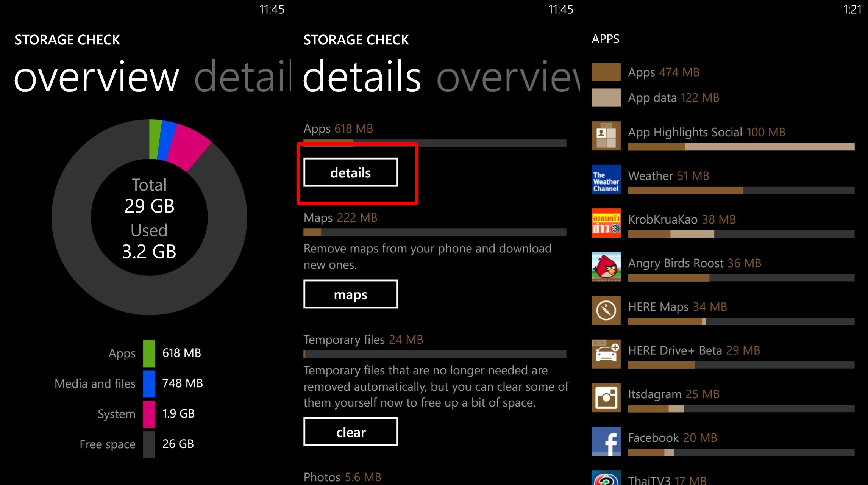Image resolution: width=868 pixels, height=485 pixels.
Task: Tap the 'Used 3.2 GB' center text
Action: (x=149, y=241)
